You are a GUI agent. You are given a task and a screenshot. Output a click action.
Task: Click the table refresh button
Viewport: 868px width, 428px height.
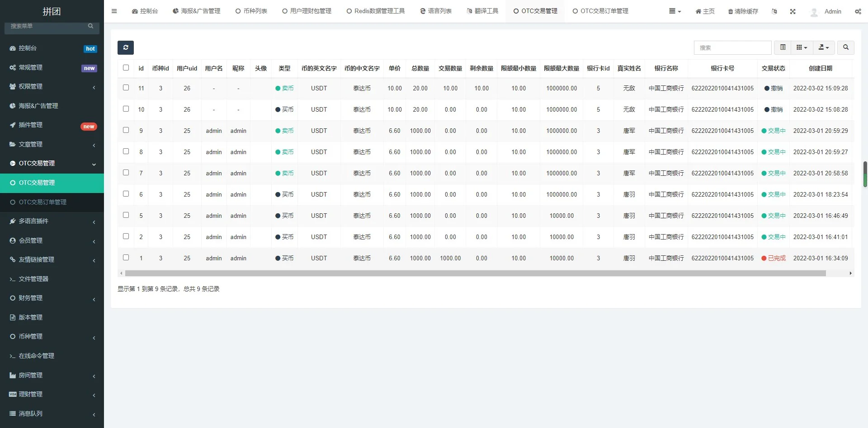point(126,47)
